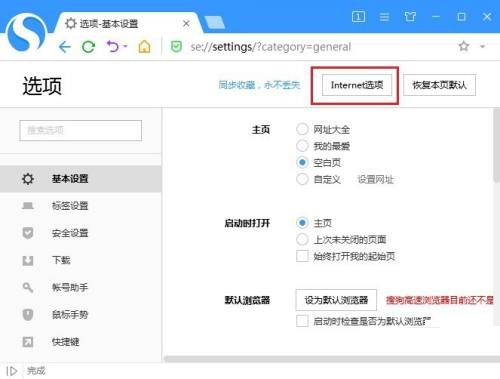Select 主页 startup radio button
The width and height of the screenshot is (500, 379).
click(302, 223)
